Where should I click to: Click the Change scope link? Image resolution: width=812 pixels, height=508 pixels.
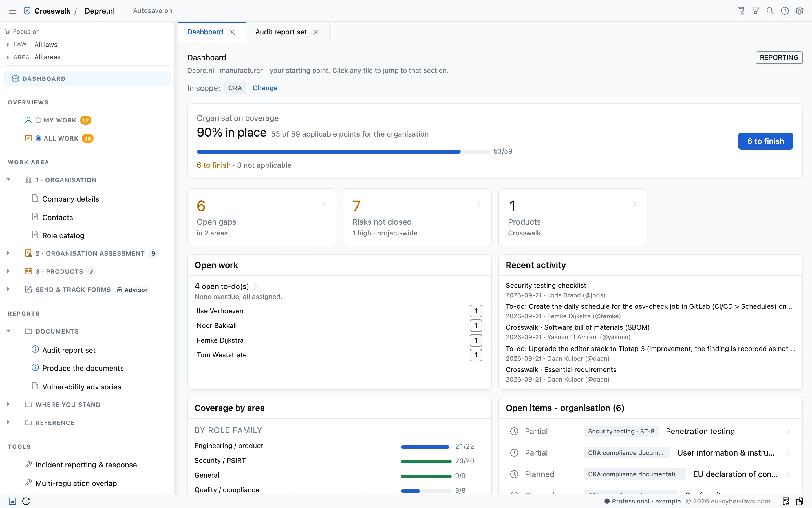[x=265, y=88]
